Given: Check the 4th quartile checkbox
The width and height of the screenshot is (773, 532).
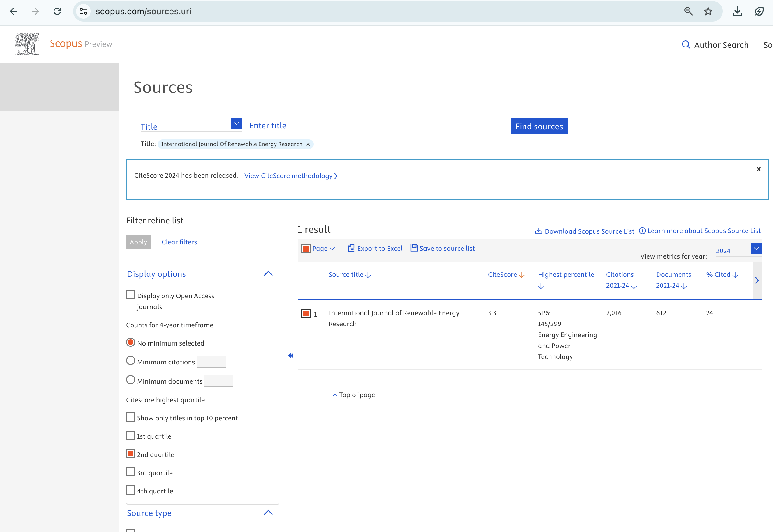Looking at the screenshot, I should point(130,490).
